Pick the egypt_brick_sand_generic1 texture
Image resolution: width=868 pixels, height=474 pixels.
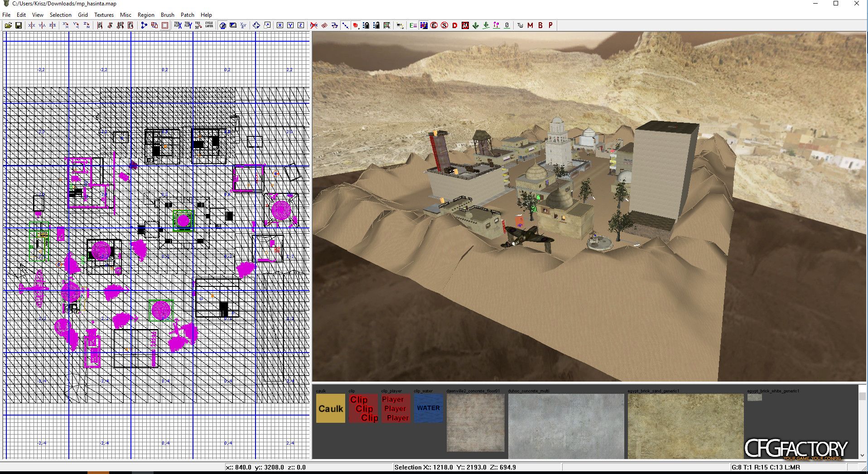point(686,426)
